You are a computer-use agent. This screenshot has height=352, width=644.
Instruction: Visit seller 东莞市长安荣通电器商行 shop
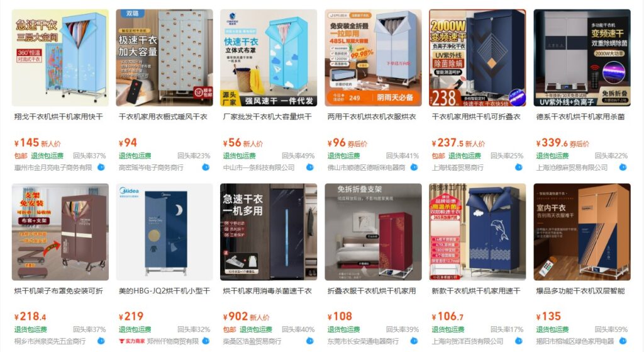[x=363, y=341]
